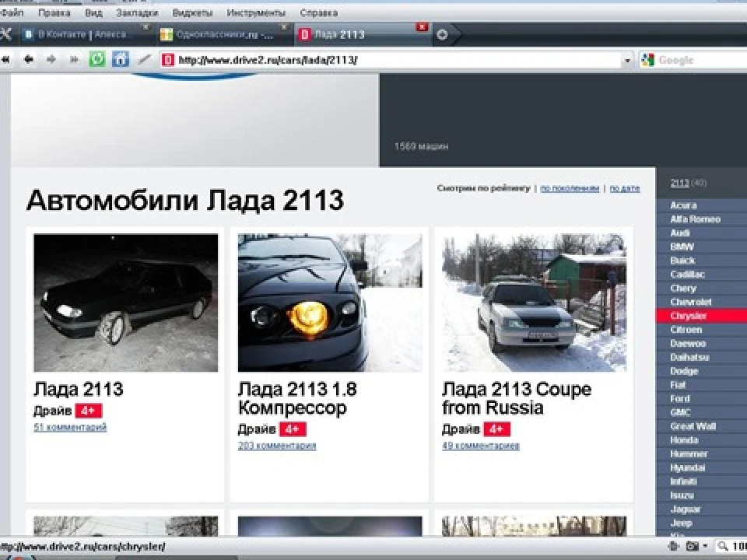Click the home page icon
The width and height of the screenshot is (747, 560).
pyautogui.click(x=121, y=60)
